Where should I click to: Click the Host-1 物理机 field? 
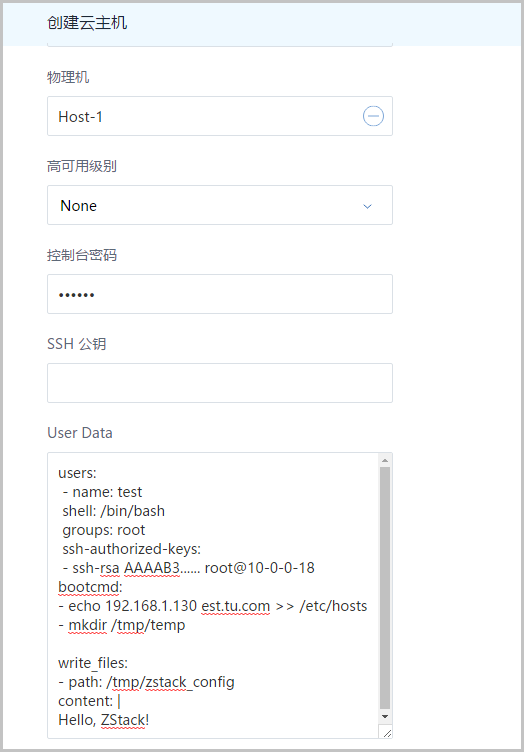click(x=220, y=116)
